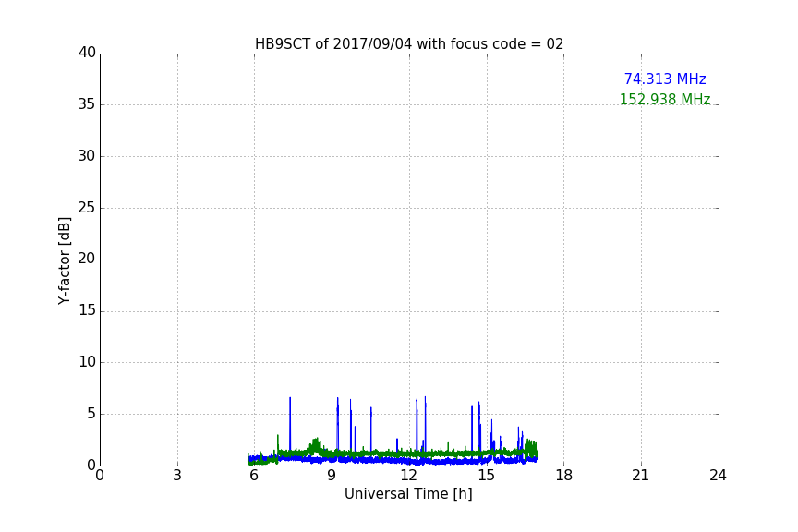This screenshot has width=798, height=532.
Task: Click x-axis tick label 3
Action: click(177, 476)
